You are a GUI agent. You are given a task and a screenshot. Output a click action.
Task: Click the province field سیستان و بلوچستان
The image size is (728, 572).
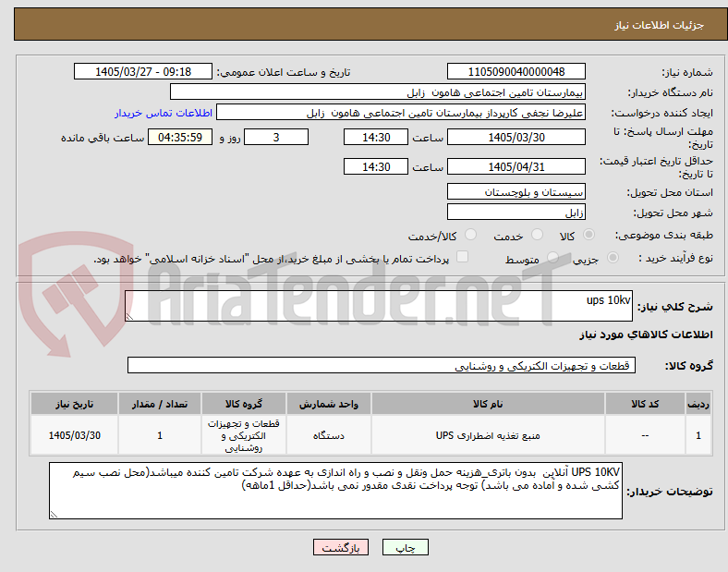[516, 191]
